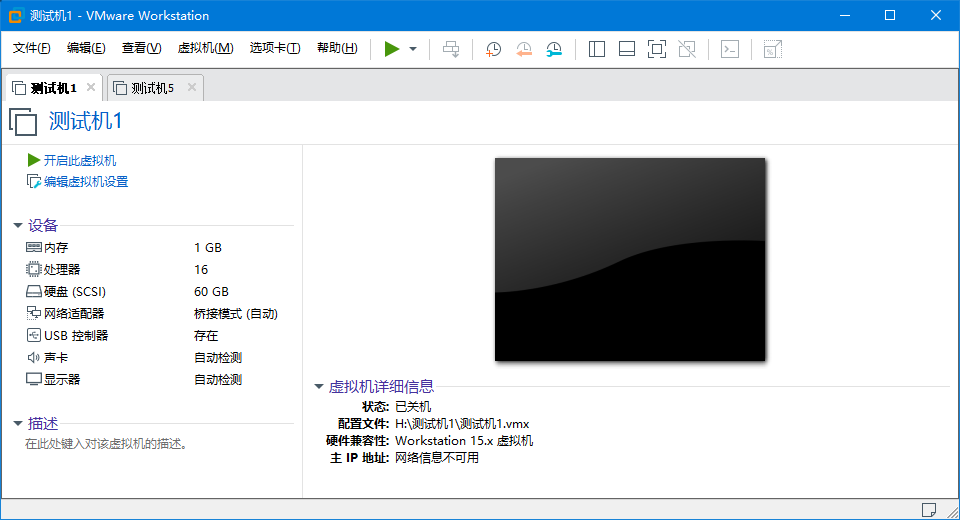This screenshot has height=520, width=960.
Task: Click the black virtual machine screen preview
Action: pyautogui.click(x=630, y=260)
